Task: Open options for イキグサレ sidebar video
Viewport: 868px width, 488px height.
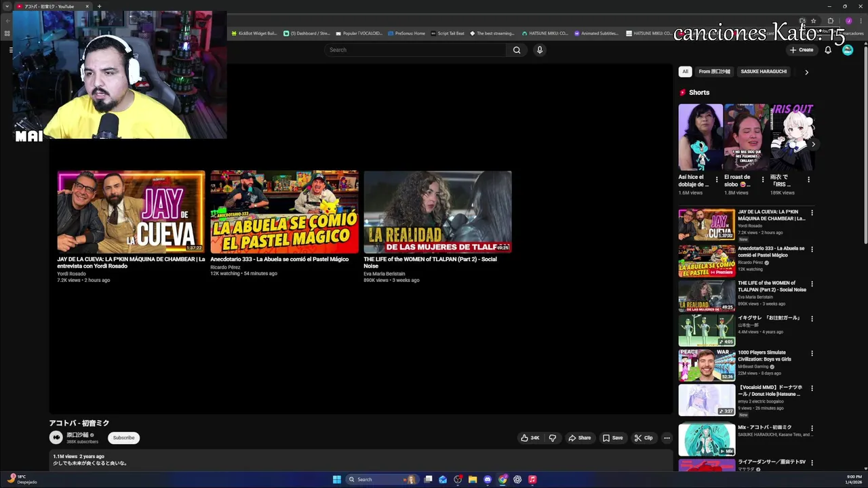Action: pyautogui.click(x=812, y=319)
